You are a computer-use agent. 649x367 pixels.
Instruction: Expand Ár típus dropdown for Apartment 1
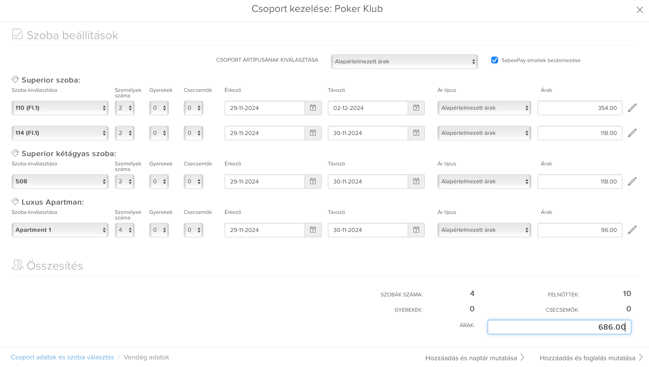pyautogui.click(x=484, y=230)
